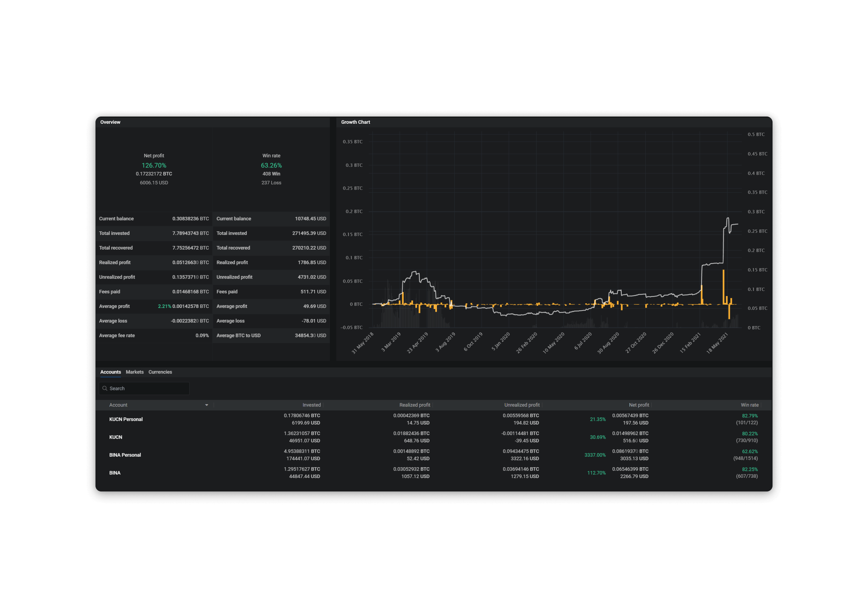Click the tall orange profit bar near 18 May 2021

tap(723, 287)
